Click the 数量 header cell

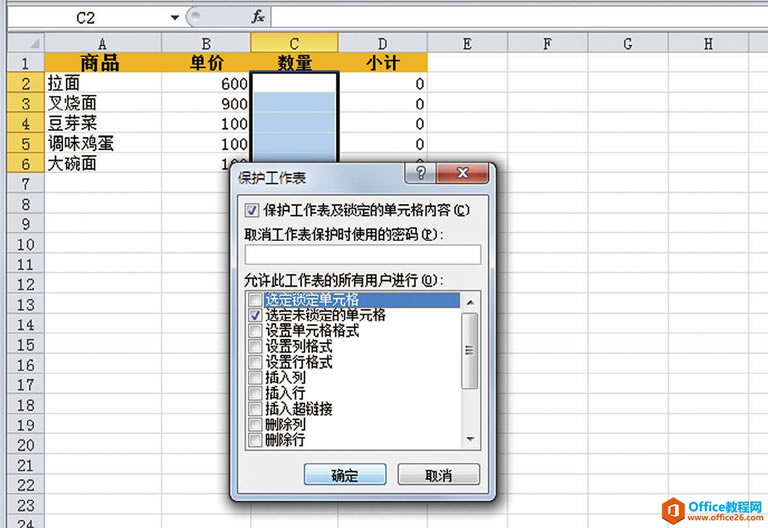click(x=294, y=63)
